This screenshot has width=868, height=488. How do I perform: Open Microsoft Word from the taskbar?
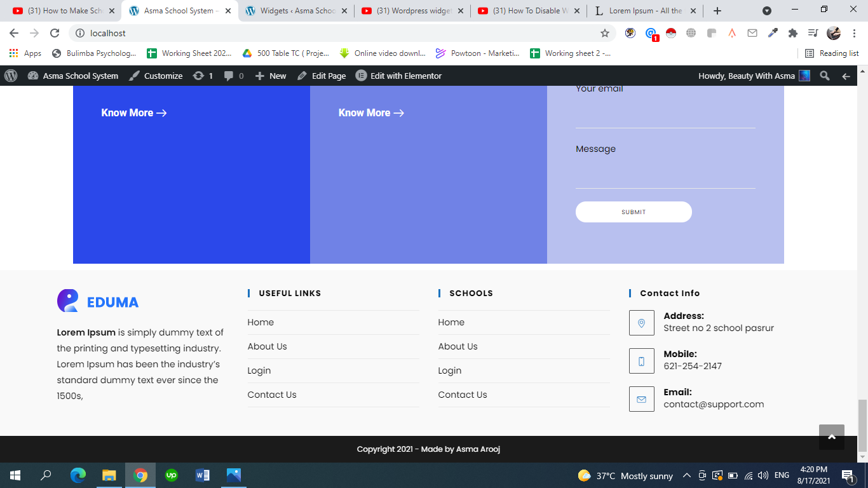203,475
